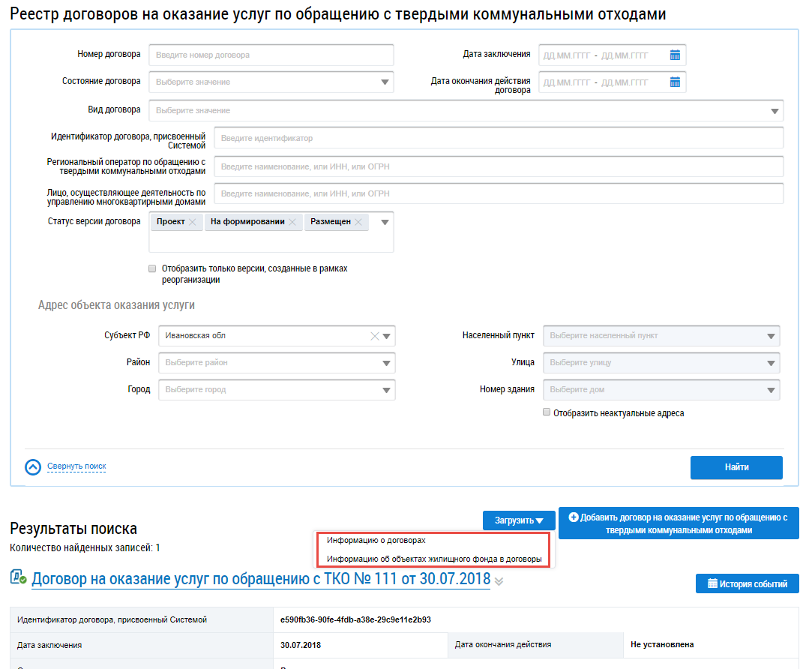Open calendar for Дата заключения

[x=675, y=55]
